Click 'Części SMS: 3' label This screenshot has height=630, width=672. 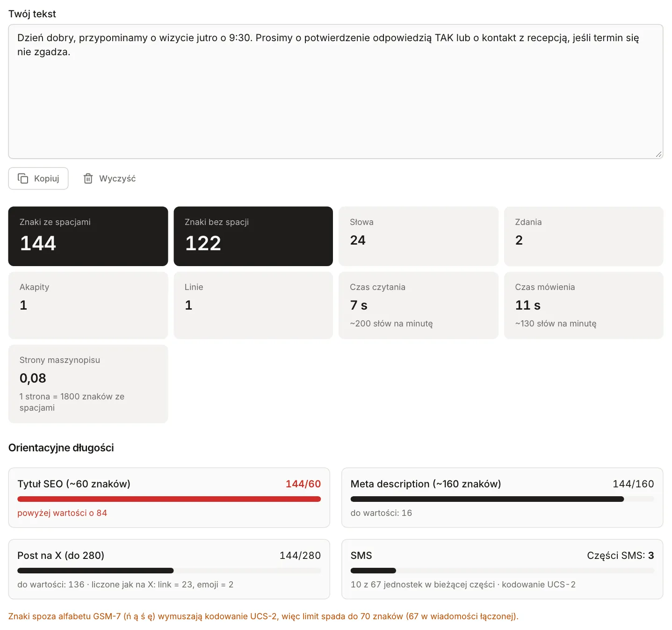[x=620, y=556]
